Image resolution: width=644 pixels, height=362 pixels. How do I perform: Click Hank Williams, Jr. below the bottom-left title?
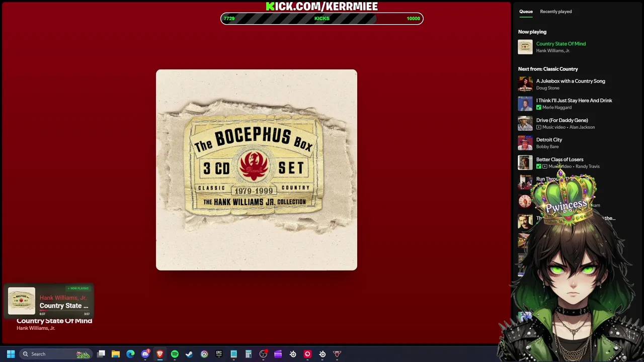36,328
